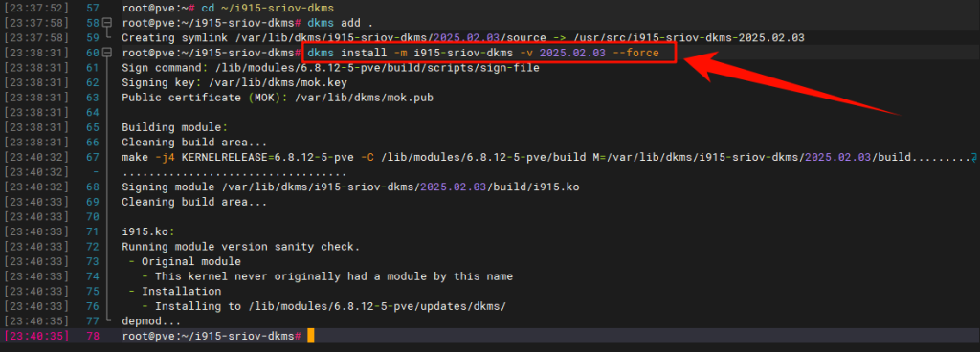The width and height of the screenshot is (980, 352).
Task: Select line number 78 in the gutter
Action: (93, 337)
